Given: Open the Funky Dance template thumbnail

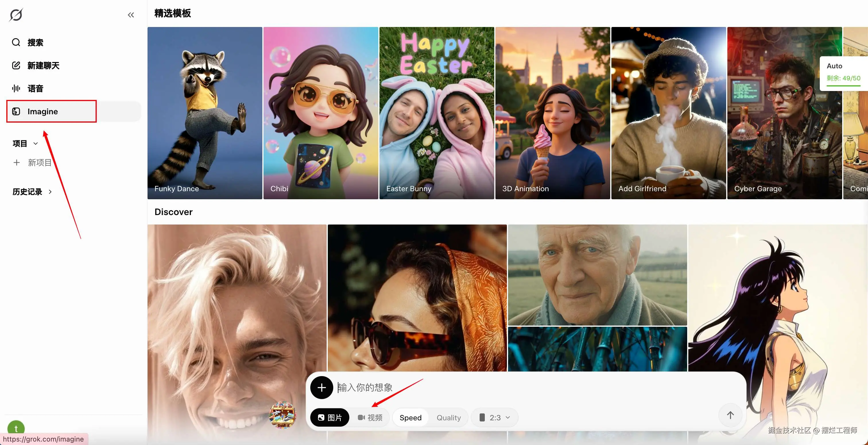Looking at the screenshot, I should pyautogui.click(x=205, y=113).
